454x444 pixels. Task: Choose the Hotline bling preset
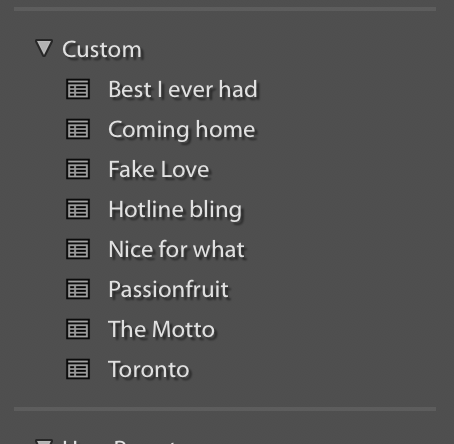(x=175, y=210)
